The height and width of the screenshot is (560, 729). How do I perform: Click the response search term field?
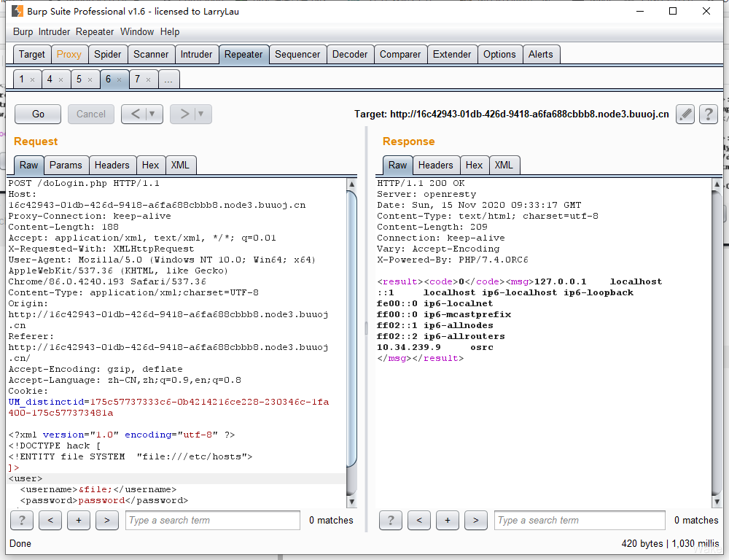580,520
